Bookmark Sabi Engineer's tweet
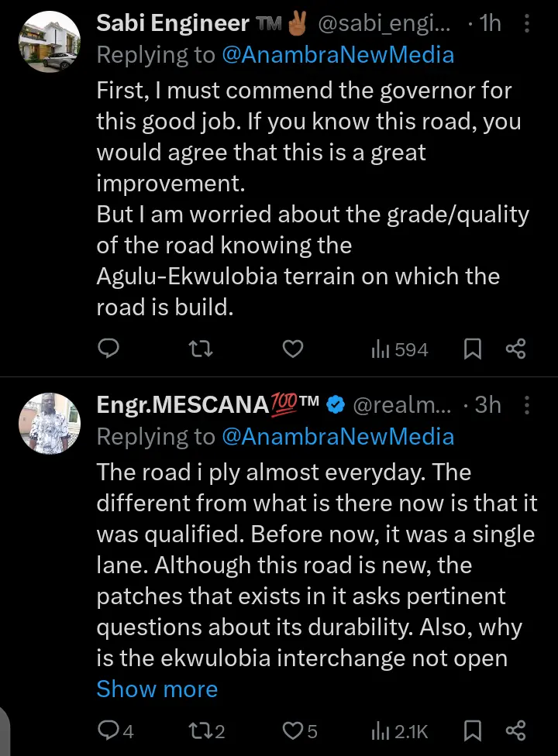Image resolution: width=558 pixels, height=756 pixels. click(x=473, y=350)
